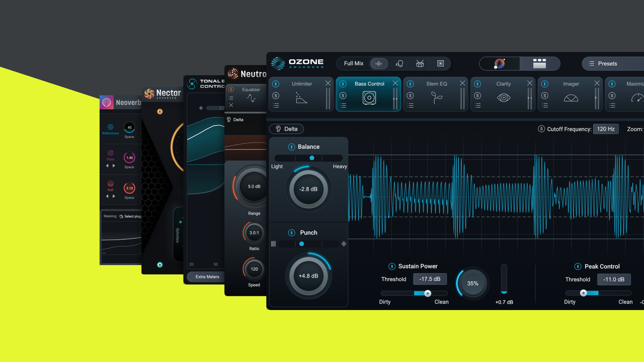Remove the Stem EQ module
The width and height of the screenshot is (644, 362).
[462, 83]
